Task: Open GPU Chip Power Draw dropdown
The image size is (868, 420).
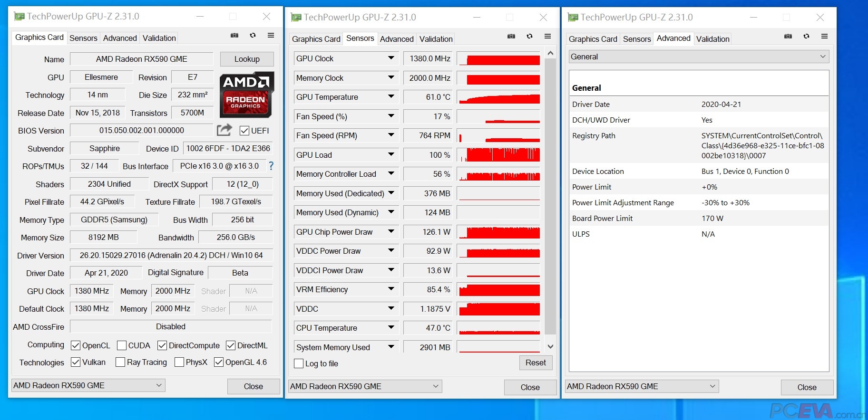Action: [x=391, y=232]
